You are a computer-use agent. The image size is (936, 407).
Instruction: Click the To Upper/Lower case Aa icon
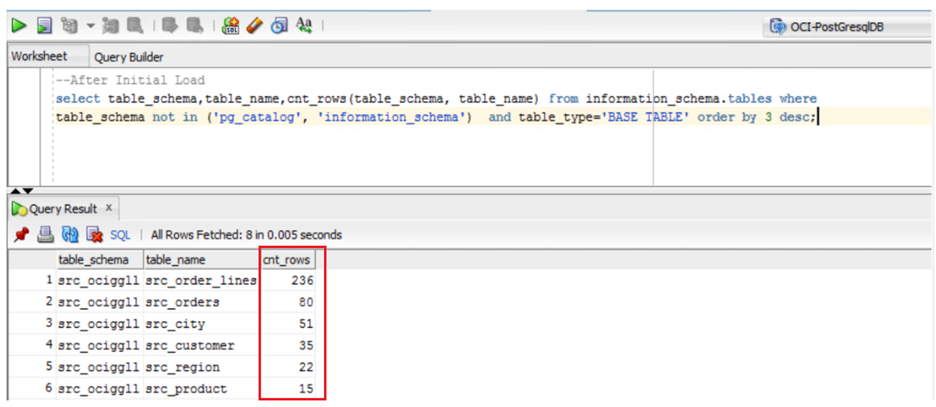[x=304, y=26]
